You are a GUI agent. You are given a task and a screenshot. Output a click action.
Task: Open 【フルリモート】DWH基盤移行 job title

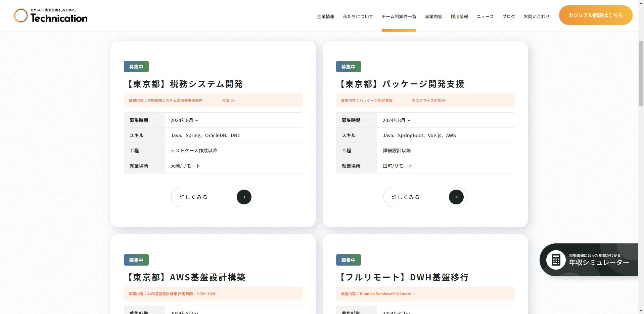tap(403, 277)
